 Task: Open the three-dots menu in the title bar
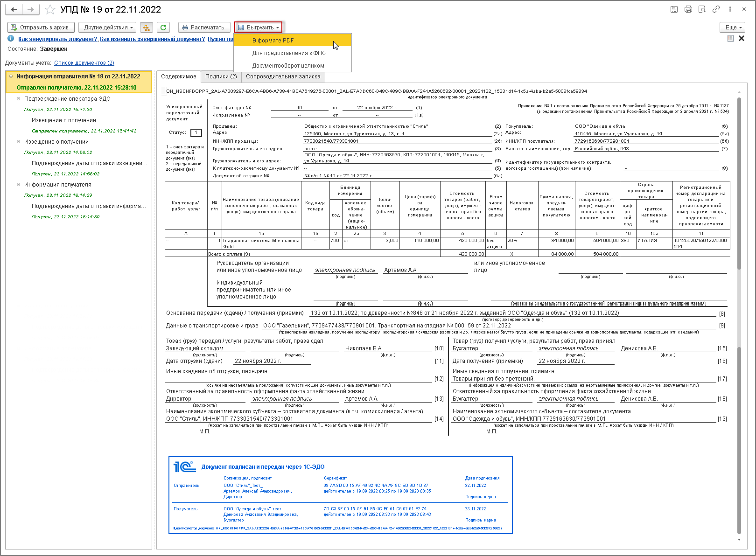coord(730,9)
